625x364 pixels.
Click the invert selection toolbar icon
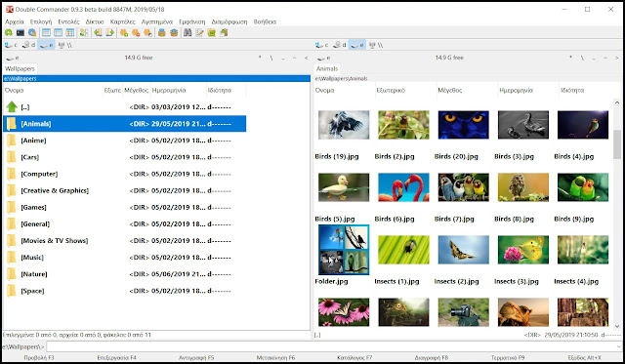point(147,32)
